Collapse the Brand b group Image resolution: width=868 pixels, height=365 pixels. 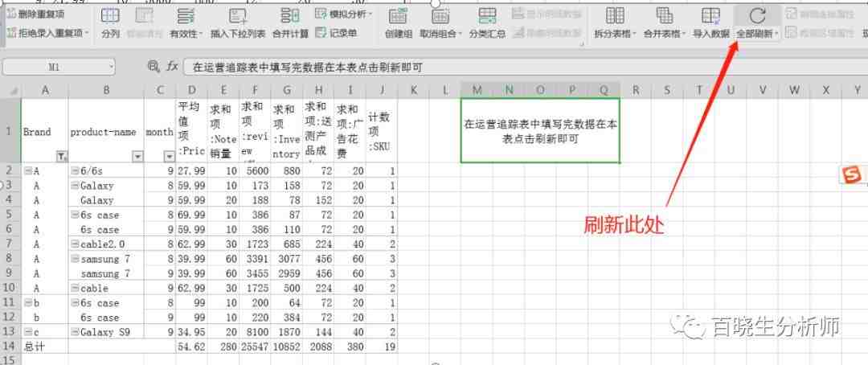pyautogui.click(x=27, y=303)
